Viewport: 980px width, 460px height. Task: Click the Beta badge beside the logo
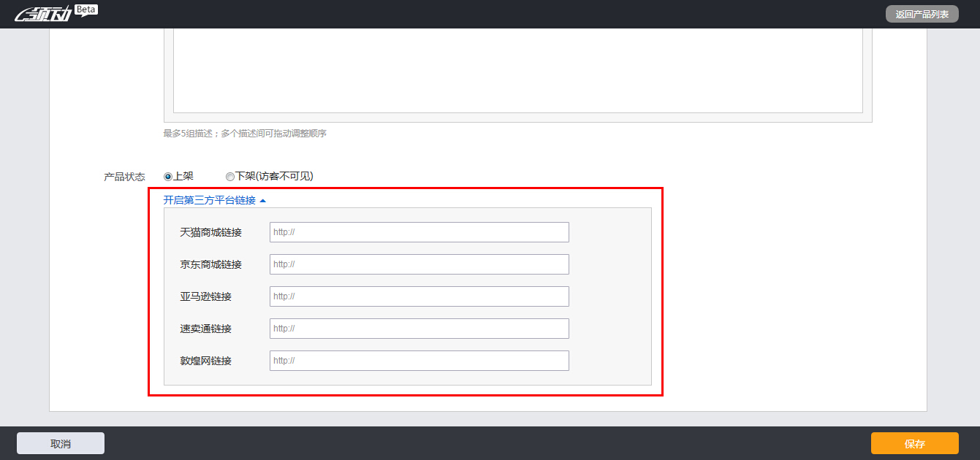(86, 9)
